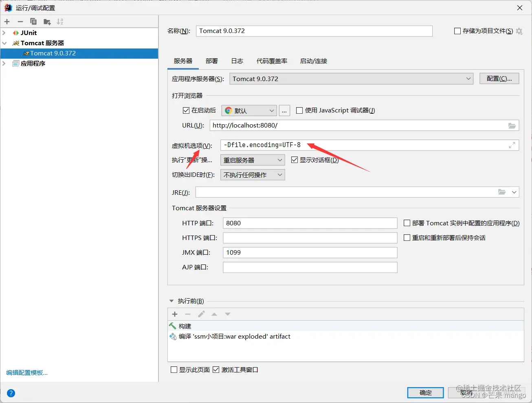
Task: Move before-launch task down
Action: pos(228,314)
